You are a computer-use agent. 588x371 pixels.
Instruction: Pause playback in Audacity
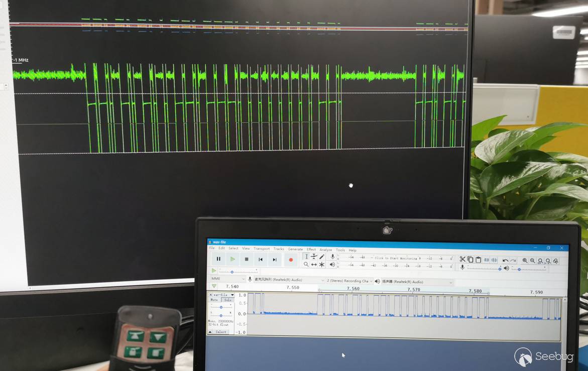coord(218,259)
